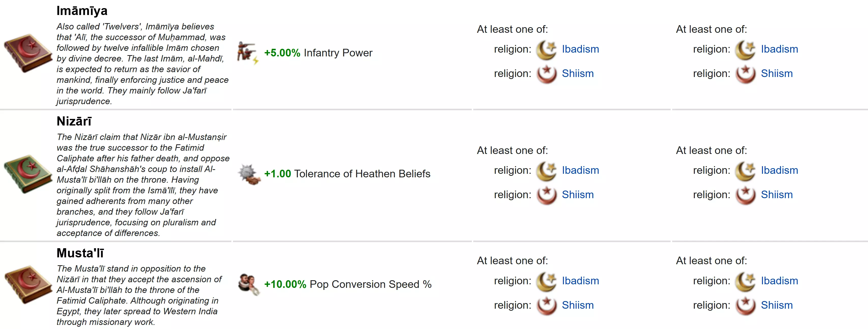Open Shiism link in Nizārī's first column
The image size is (868, 329).
coord(578,195)
